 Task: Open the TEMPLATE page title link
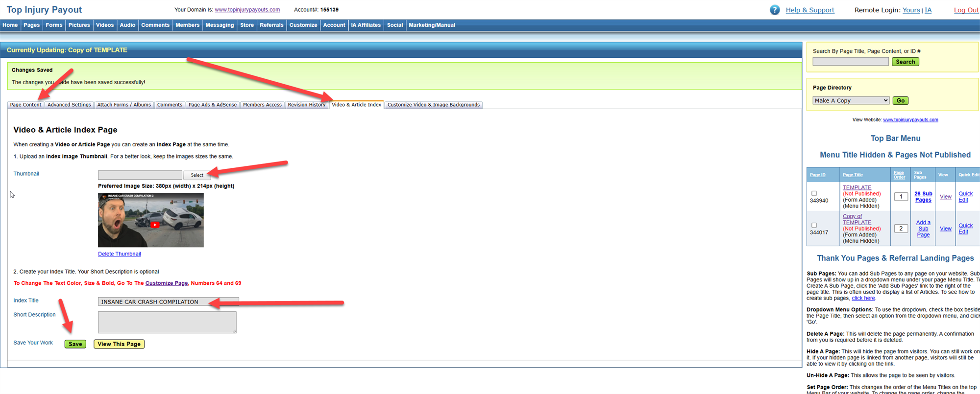click(857, 187)
